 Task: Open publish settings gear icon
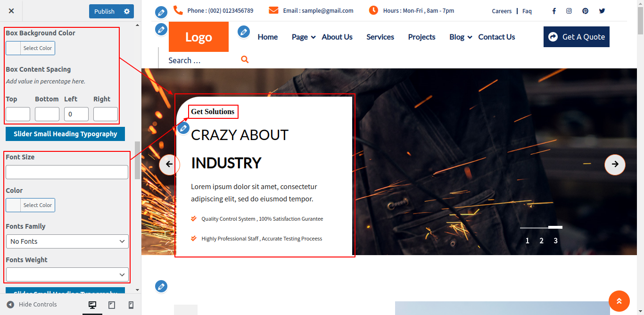click(x=127, y=11)
